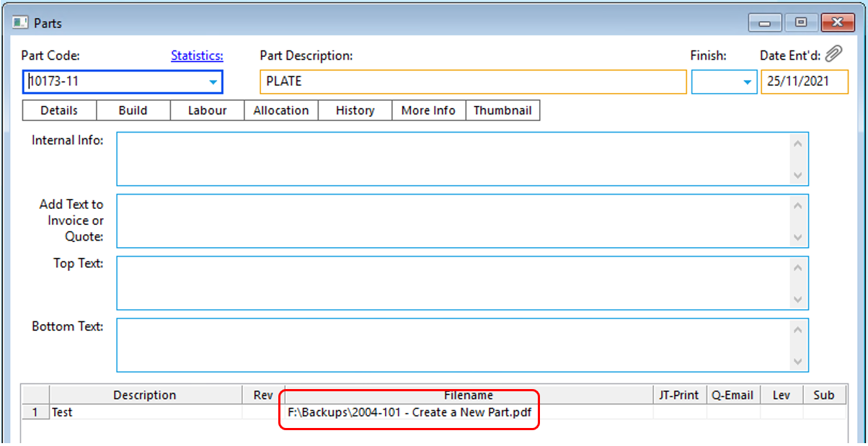Click the Rev cell in Test row

pyautogui.click(x=264, y=412)
